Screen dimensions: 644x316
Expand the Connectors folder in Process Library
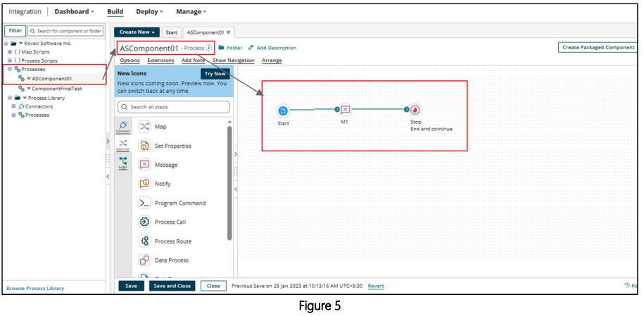14,106
